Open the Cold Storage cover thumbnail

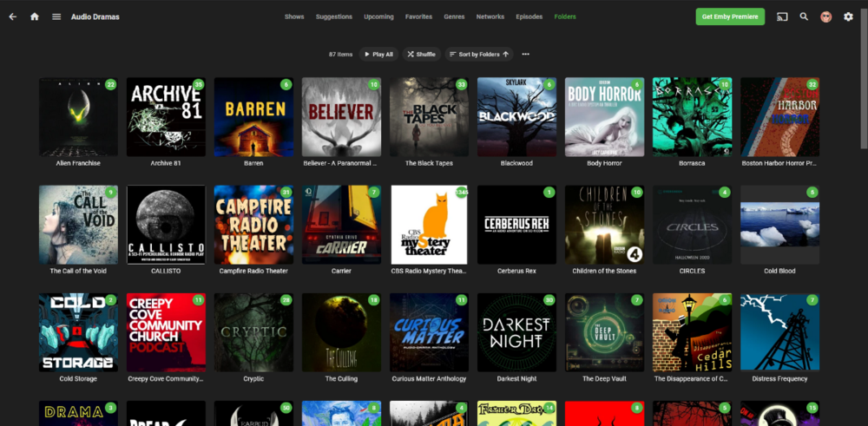tap(78, 332)
